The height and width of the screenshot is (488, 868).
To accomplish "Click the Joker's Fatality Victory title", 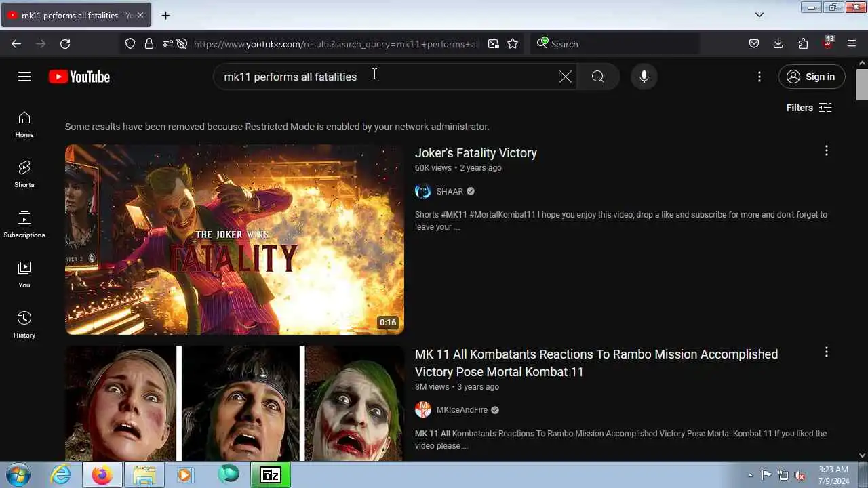I will (x=476, y=153).
